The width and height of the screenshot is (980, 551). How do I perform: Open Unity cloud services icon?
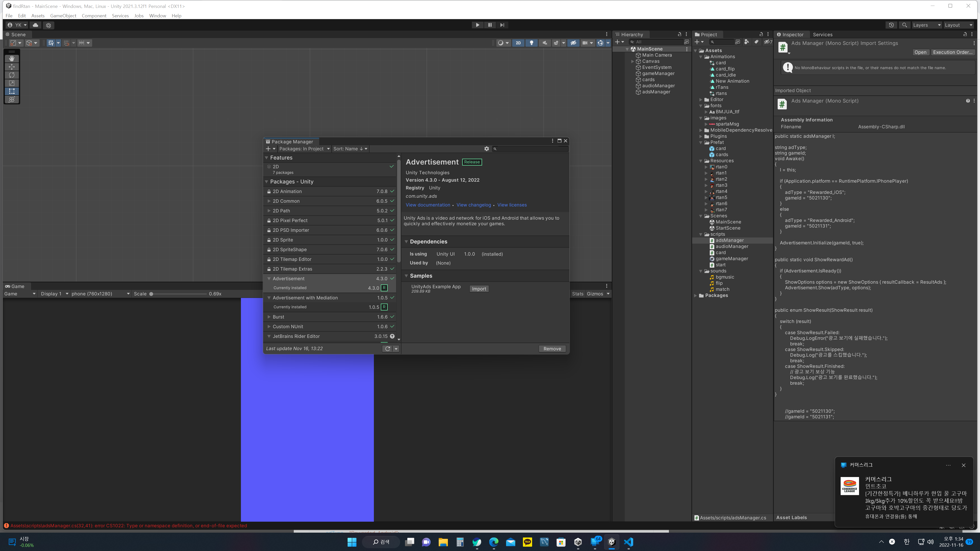coord(35,25)
